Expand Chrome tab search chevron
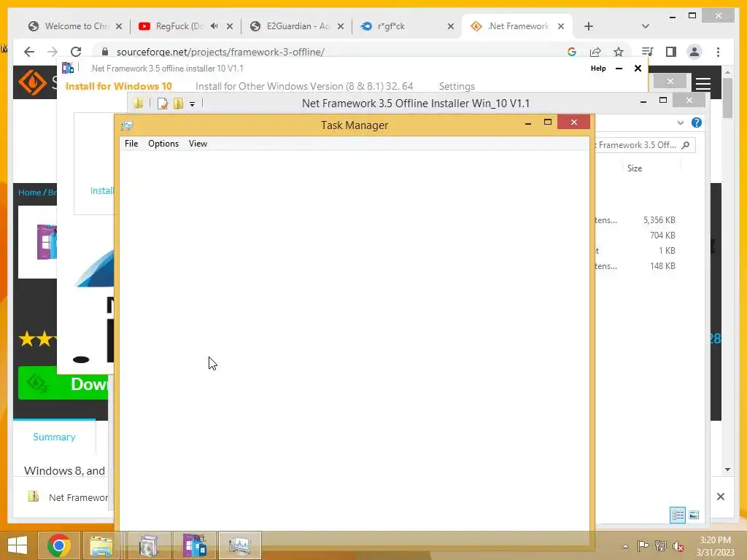Viewport: 747px width, 560px height. [x=646, y=26]
